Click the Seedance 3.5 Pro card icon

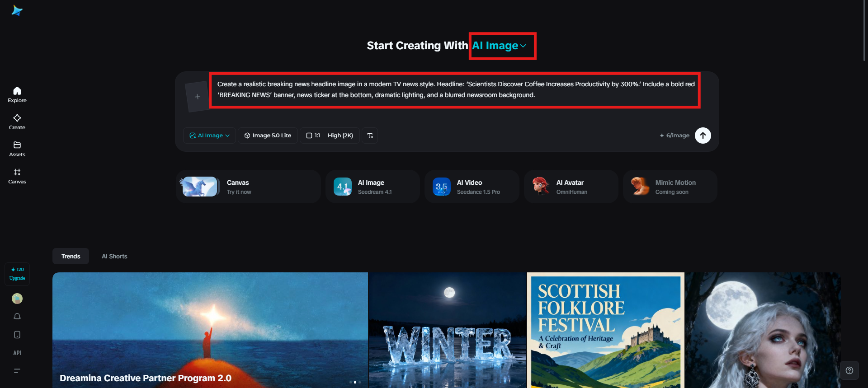pos(442,187)
